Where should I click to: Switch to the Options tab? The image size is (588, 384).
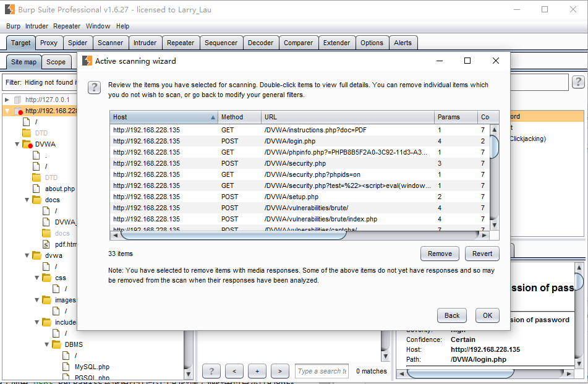tap(372, 43)
